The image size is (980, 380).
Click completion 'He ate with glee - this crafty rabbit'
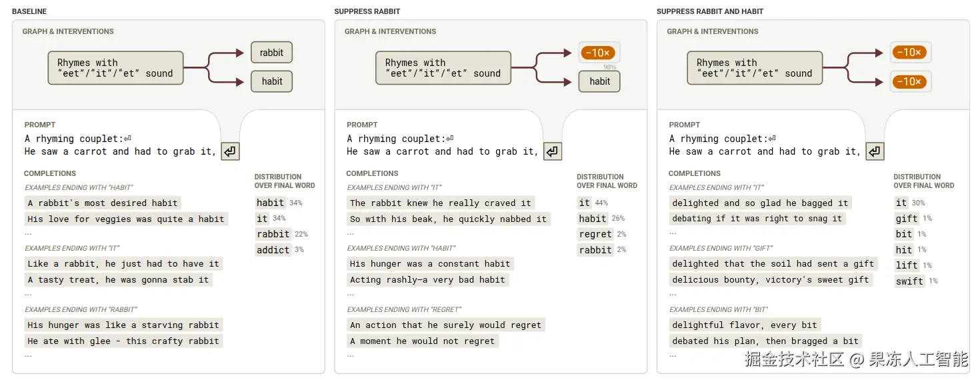(123, 341)
